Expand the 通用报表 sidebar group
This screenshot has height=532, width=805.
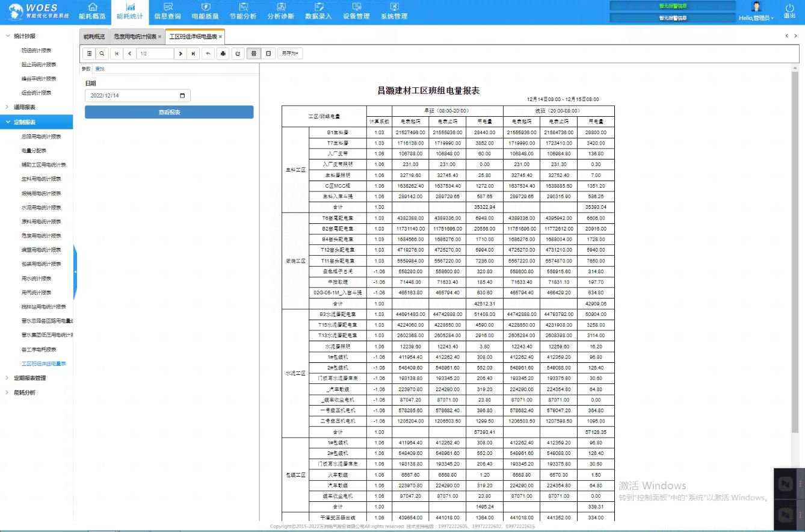pos(25,107)
